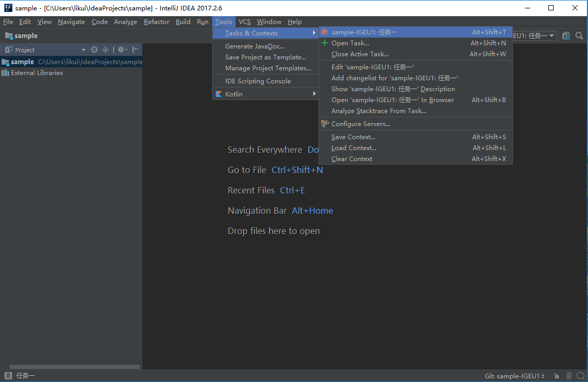Click the green plus icon for Open Task
The image size is (588, 382).
click(325, 43)
